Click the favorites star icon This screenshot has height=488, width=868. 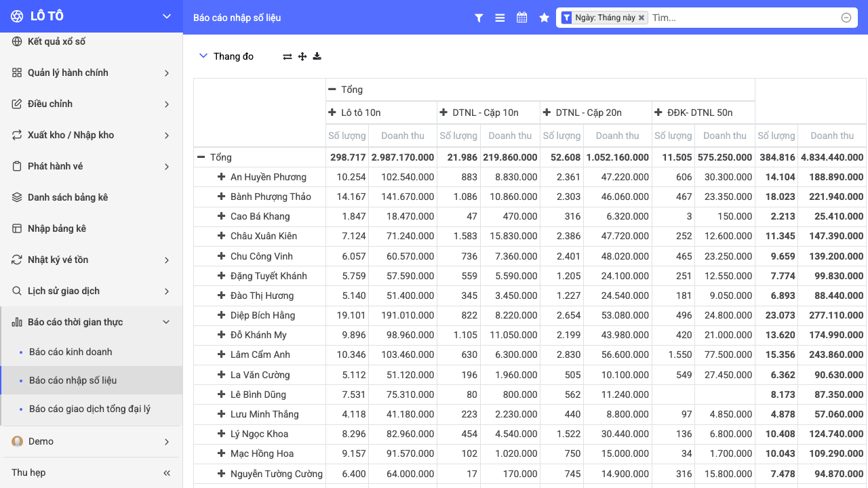click(x=544, y=18)
